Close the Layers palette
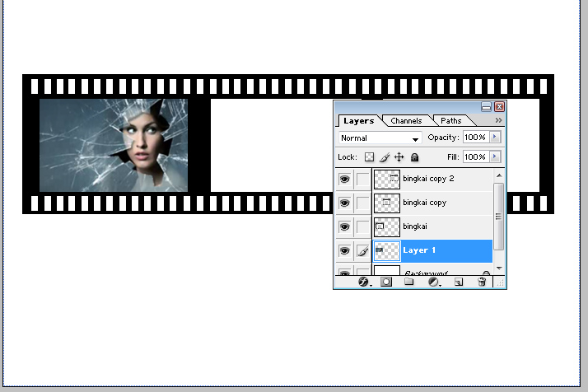The height and width of the screenshot is (392, 588). (500, 107)
